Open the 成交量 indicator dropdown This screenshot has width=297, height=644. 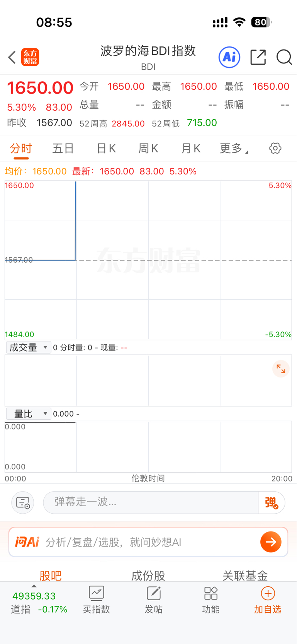tap(29, 347)
